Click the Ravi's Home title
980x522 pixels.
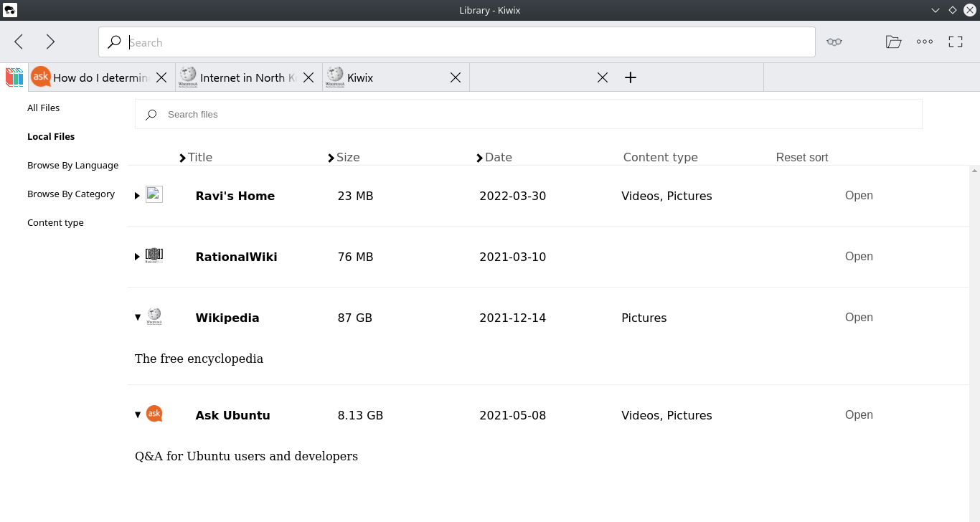(x=235, y=196)
